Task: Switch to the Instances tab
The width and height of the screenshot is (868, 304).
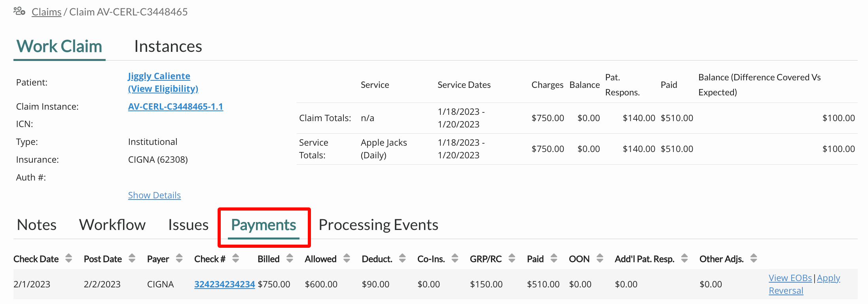Action: tap(168, 46)
